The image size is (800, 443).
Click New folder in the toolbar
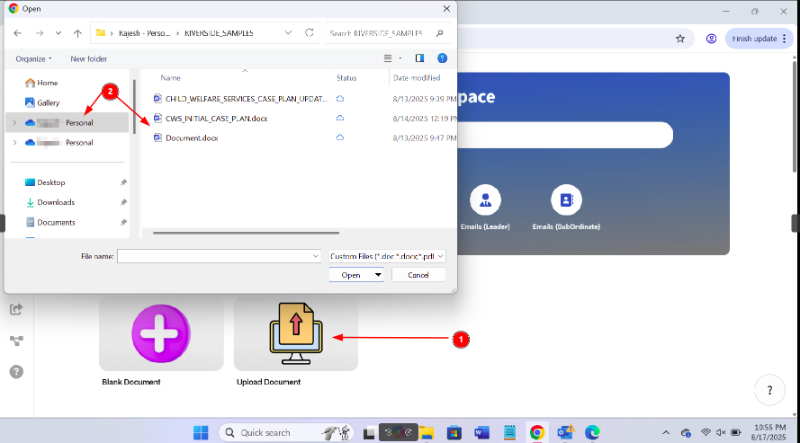coord(88,59)
